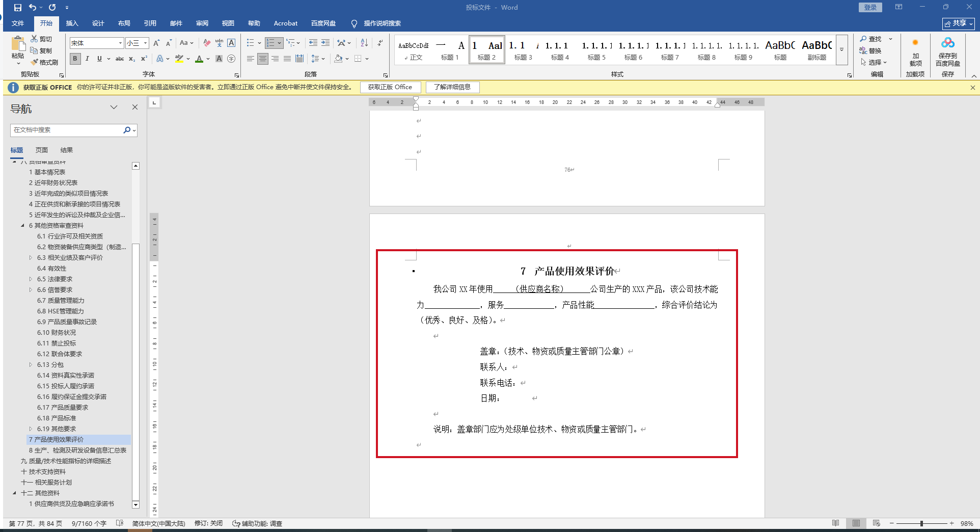Expand the 6.3 相关业绩及客户评价 heading
This screenshot has height=532, width=980.
click(31, 258)
